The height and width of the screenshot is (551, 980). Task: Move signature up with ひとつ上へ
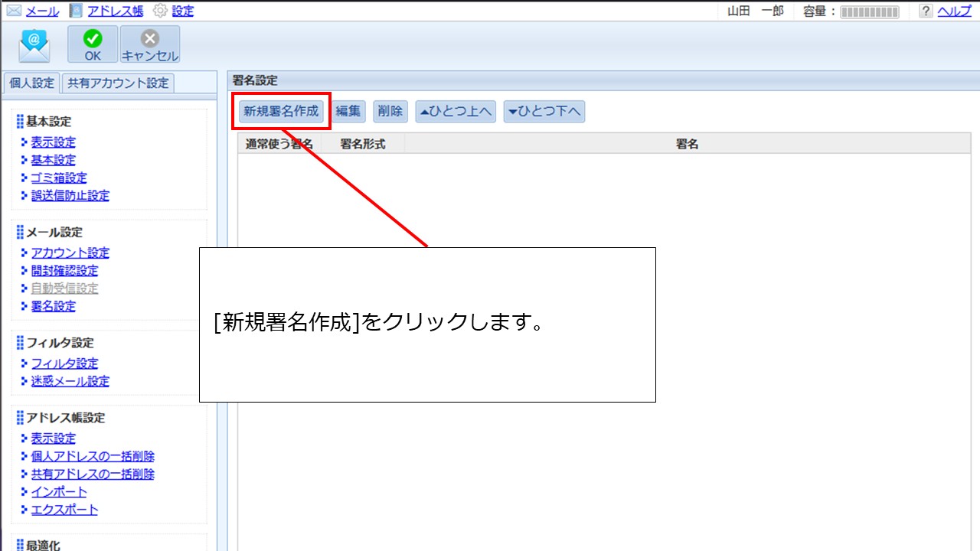click(x=456, y=111)
